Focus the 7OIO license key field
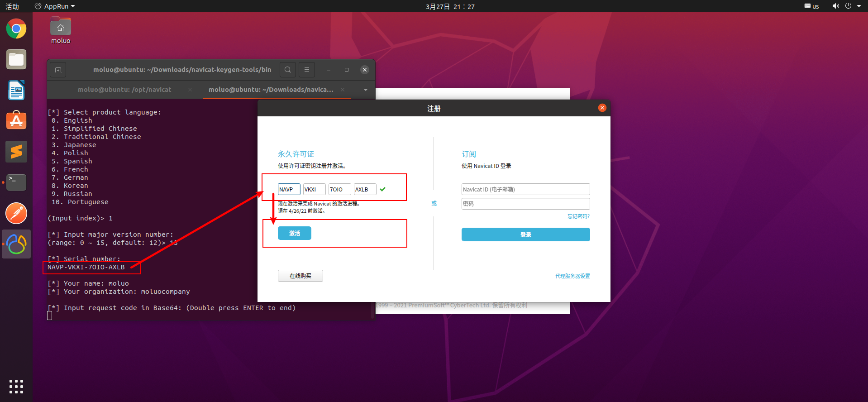Screen dimensions: 868x402 340,189
